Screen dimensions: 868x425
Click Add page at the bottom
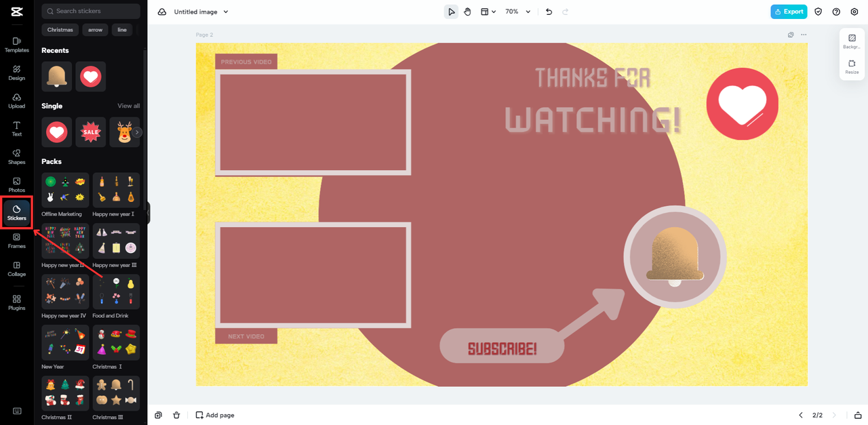pyautogui.click(x=215, y=415)
